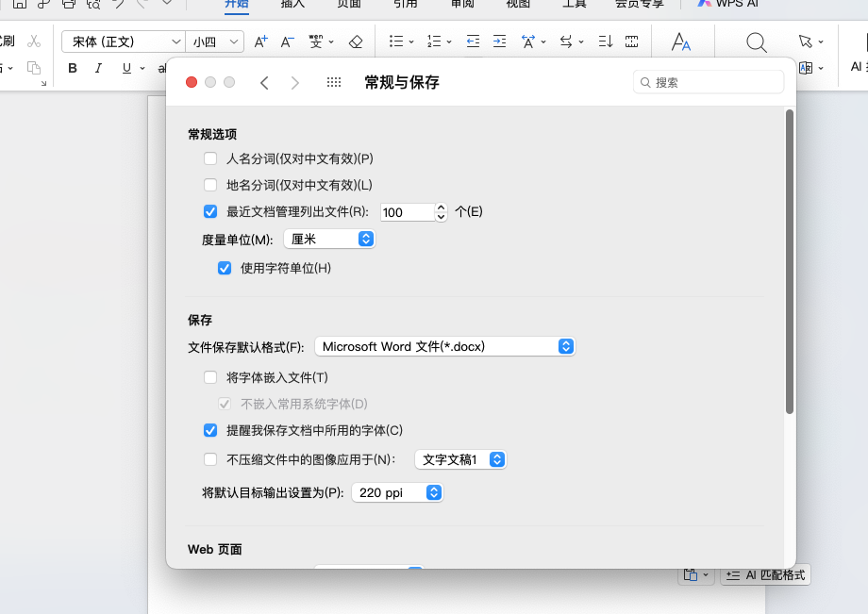The image size is (868, 614).
Task: Click the 不嵌入常用系统字体 checkbox
Action: [225, 404]
